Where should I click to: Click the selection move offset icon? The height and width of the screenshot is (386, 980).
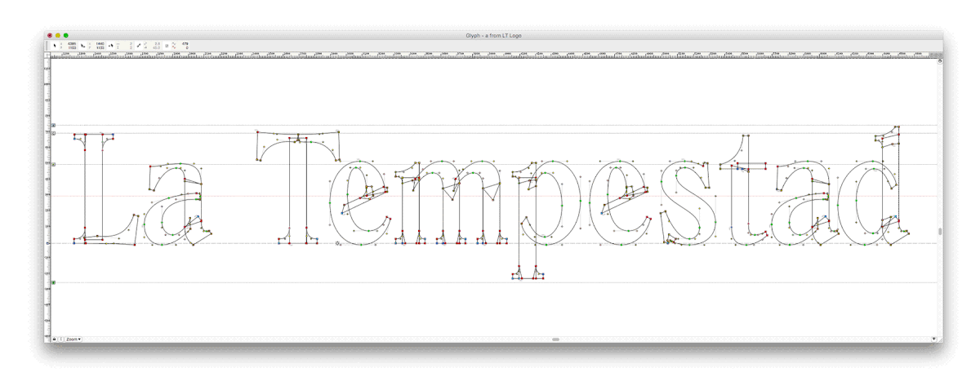click(x=111, y=46)
